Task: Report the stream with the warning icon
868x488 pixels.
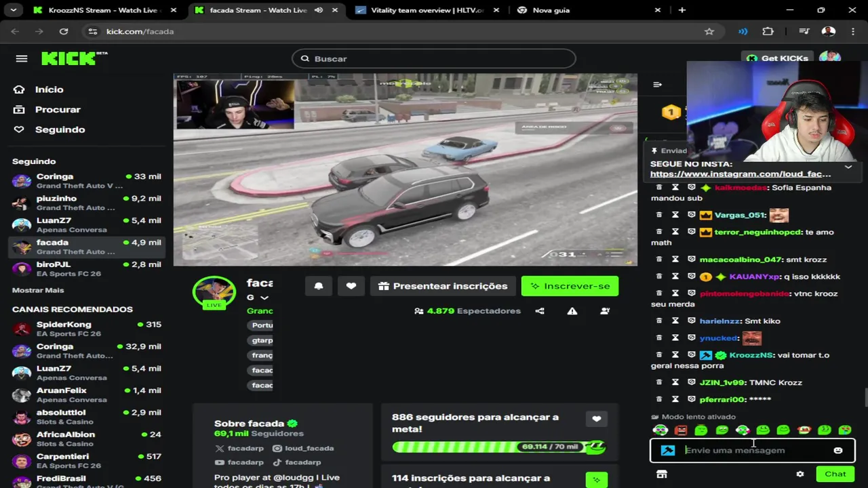Action: 572,311
